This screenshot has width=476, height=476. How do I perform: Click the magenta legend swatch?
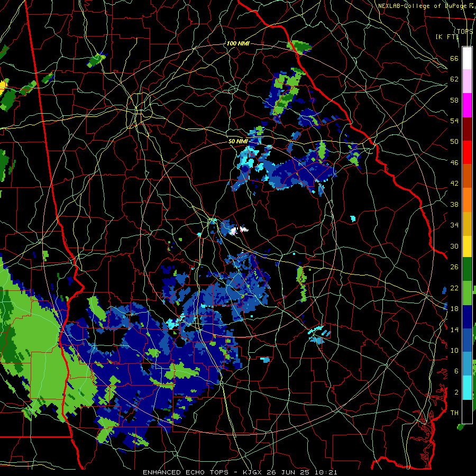(x=467, y=105)
